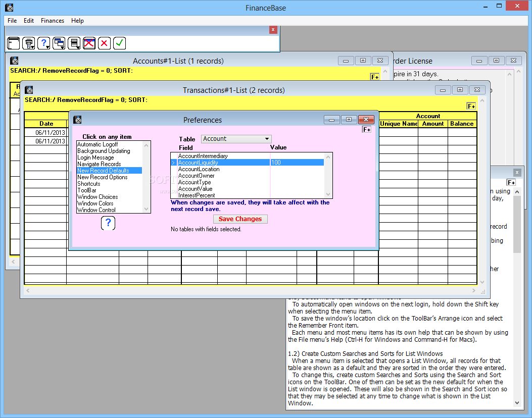Select Window Choices preference item

click(109, 197)
